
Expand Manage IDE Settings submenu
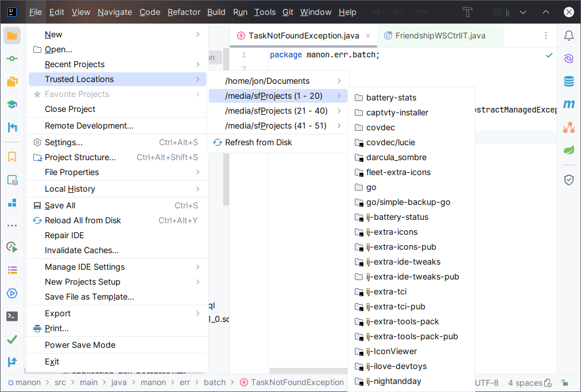click(x=117, y=267)
